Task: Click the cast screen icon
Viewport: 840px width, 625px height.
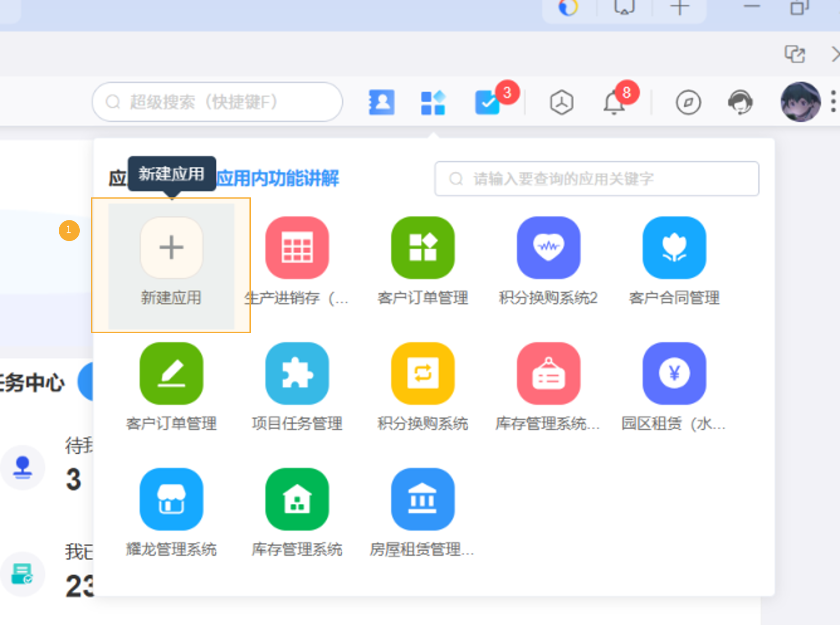Action: point(624,7)
